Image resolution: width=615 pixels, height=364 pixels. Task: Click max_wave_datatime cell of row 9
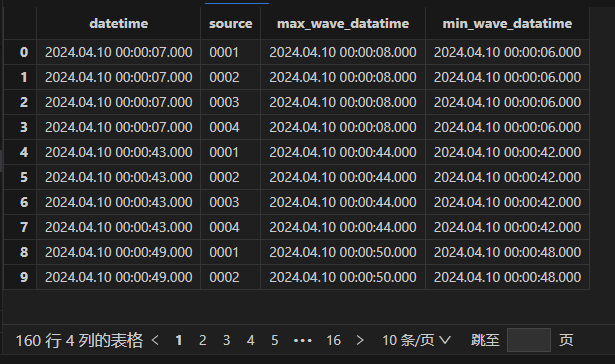[x=343, y=277]
